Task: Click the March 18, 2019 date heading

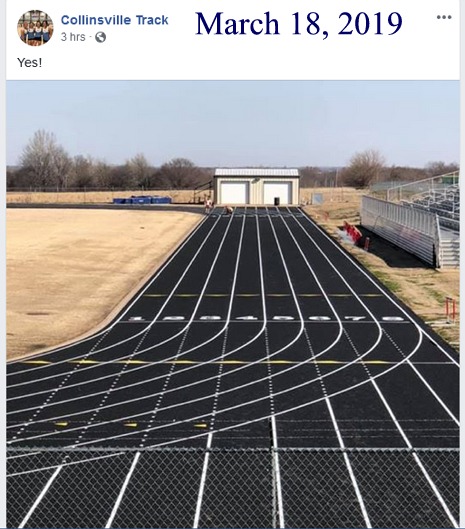Action: point(299,24)
